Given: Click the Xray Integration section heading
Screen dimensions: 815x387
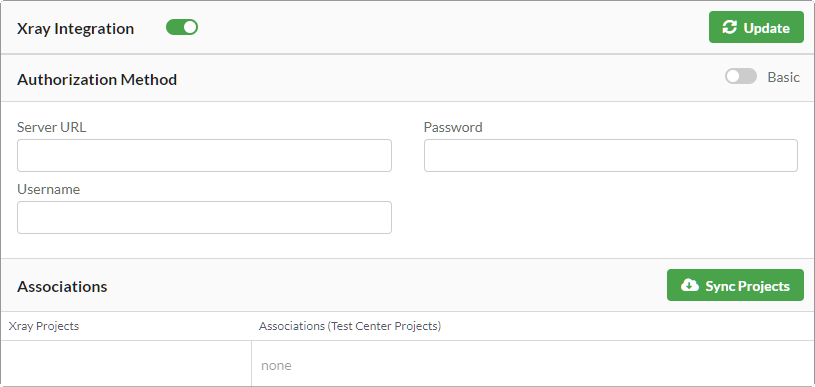Looking at the screenshot, I should coord(75,29).
